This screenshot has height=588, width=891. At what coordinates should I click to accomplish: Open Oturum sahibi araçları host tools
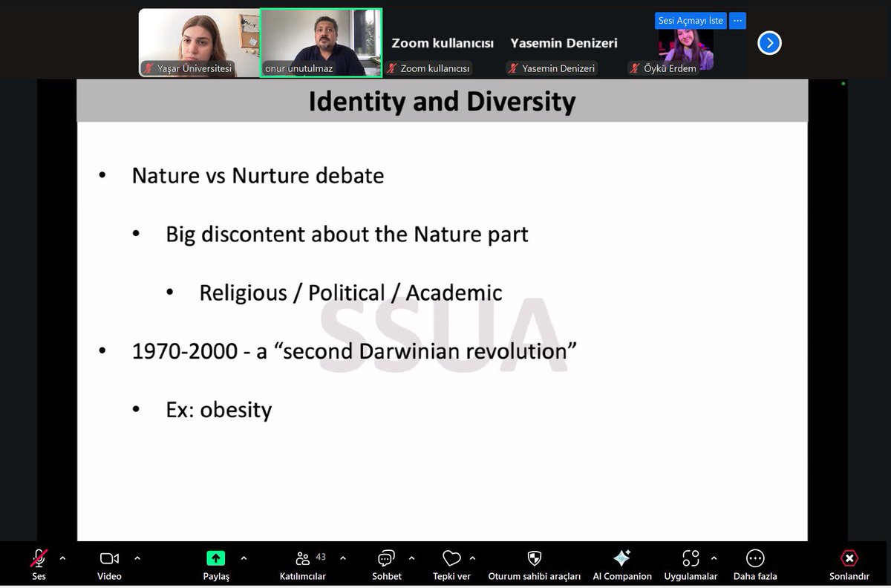[x=534, y=559]
